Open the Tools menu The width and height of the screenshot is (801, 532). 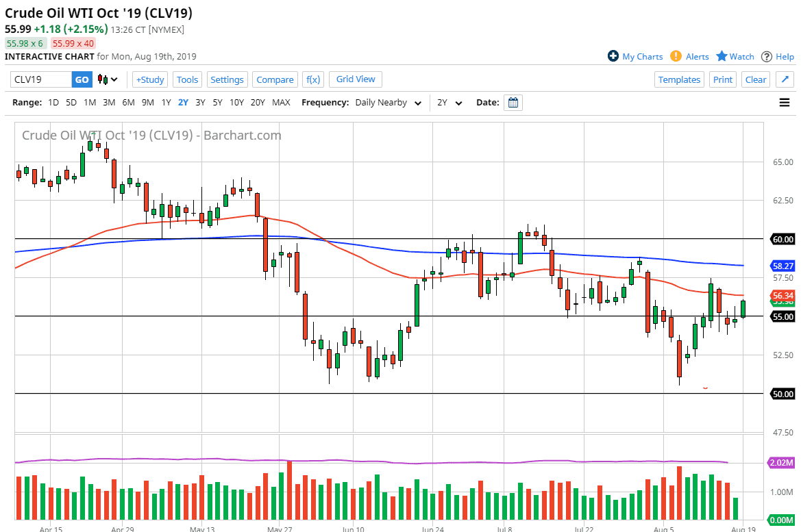pyautogui.click(x=187, y=79)
